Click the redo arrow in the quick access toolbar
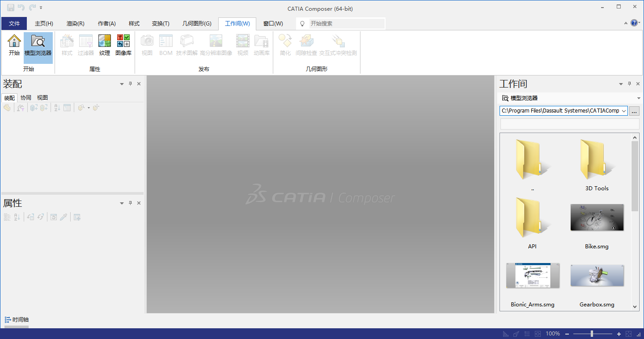The image size is (644, 339). click(32, 8)
